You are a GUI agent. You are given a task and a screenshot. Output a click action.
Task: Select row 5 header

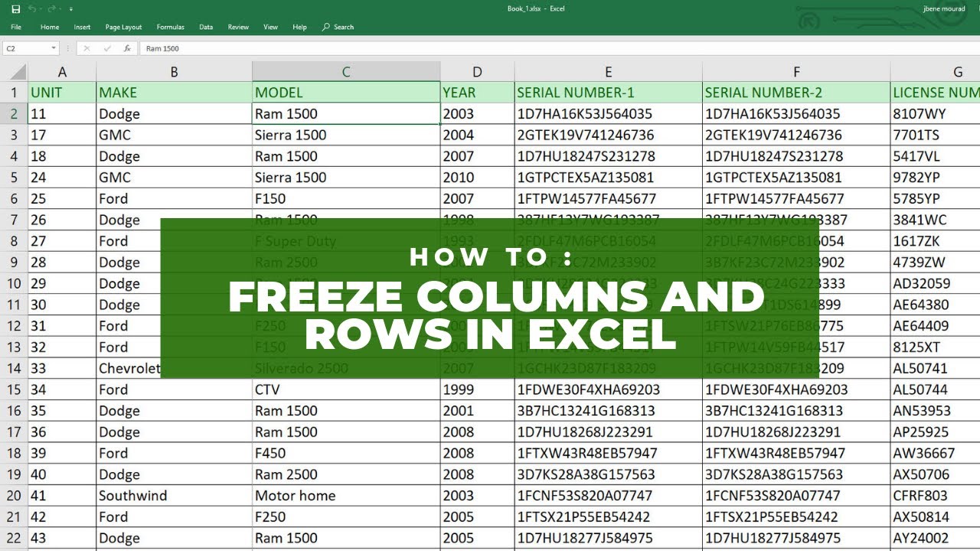tap(14, 178)
